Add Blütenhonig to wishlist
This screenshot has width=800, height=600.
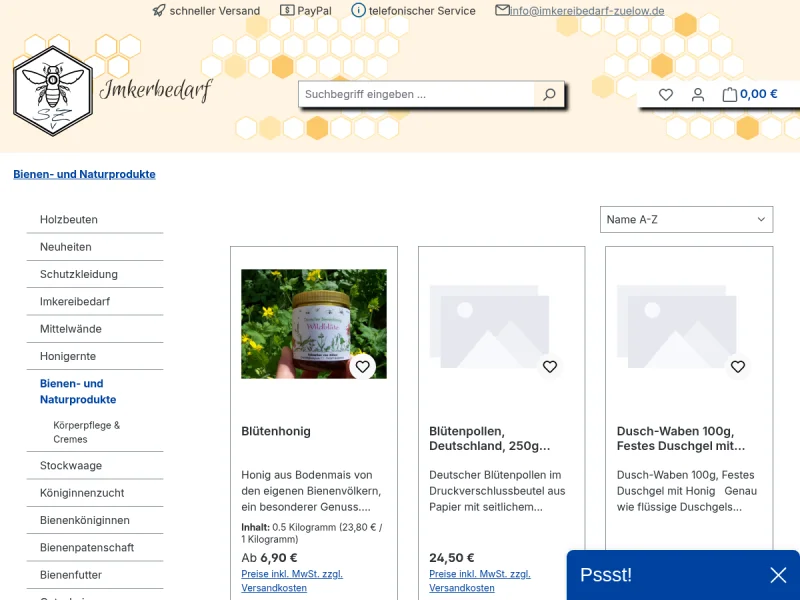[362, 367]
